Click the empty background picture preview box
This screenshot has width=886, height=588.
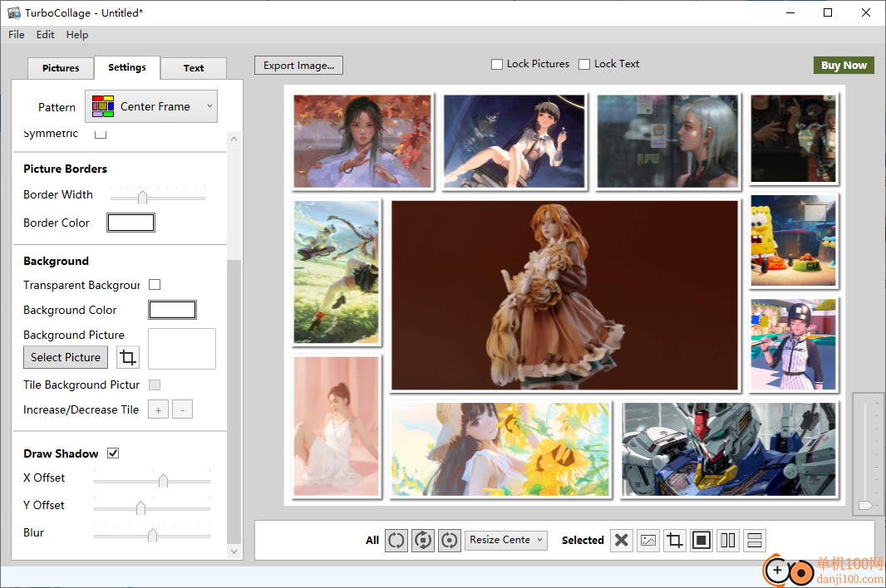pos(182,349)
